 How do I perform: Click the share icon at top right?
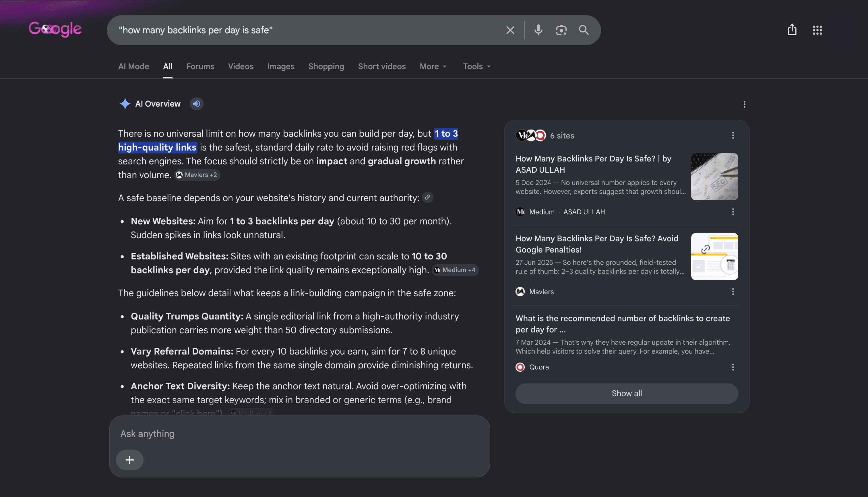[792, 30]
